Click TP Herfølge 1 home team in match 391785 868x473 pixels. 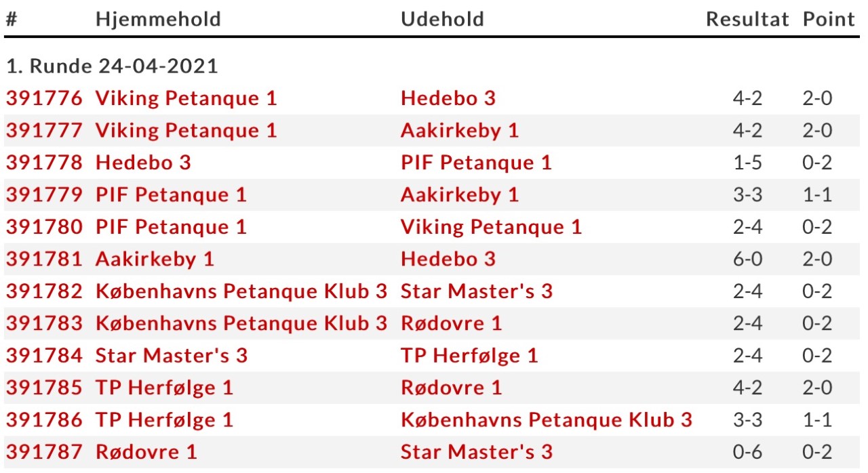click(164, 388)
